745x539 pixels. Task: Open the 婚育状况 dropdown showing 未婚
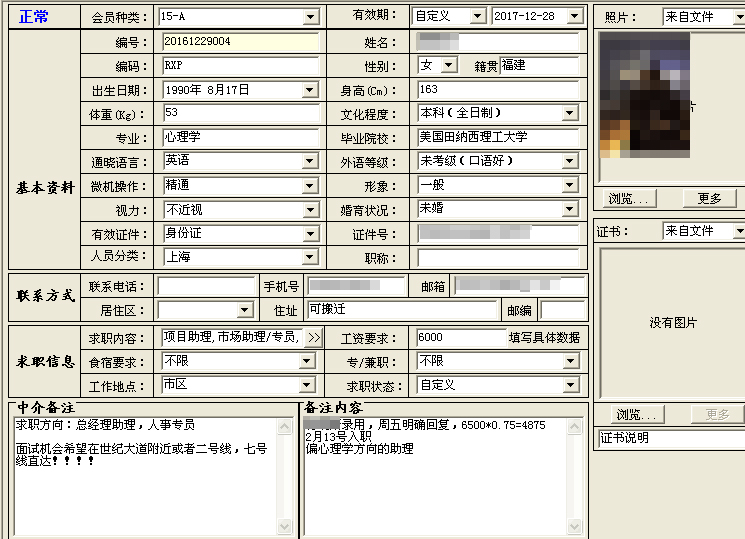click(569, 210)
